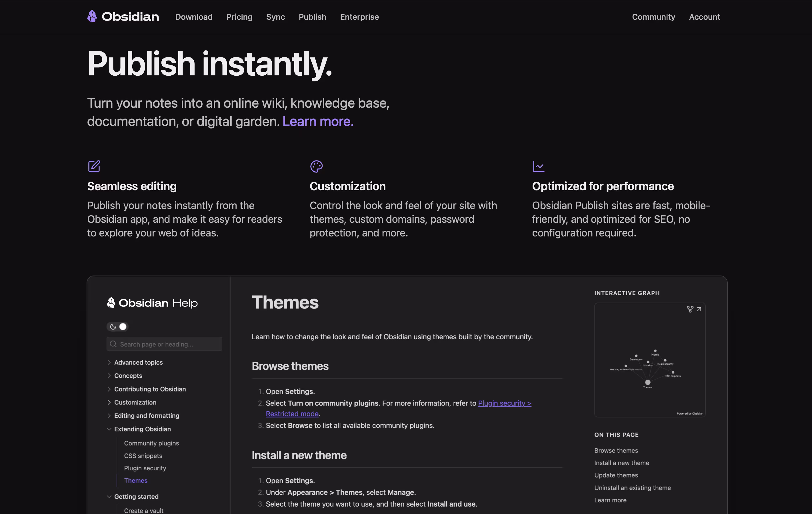Click the performance chart icon
The height and width of the screenshot is (514, 812).
(538, 166)
